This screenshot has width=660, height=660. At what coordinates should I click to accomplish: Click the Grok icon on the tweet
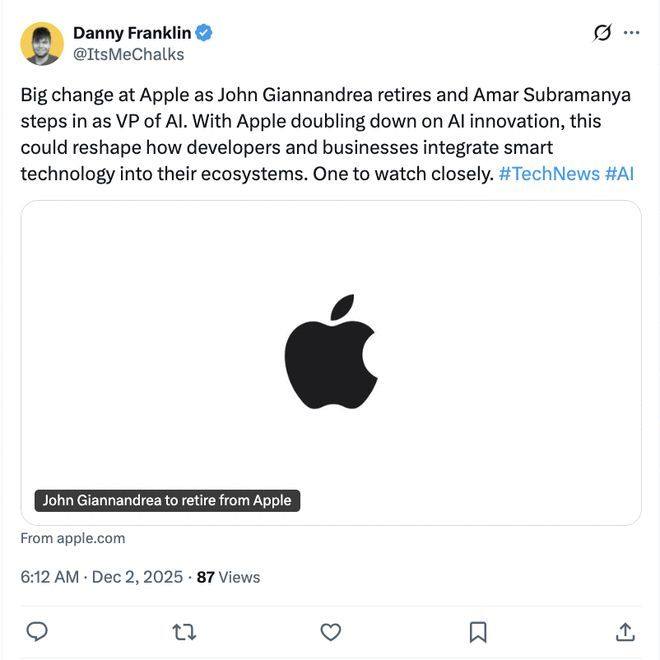click(602, 33)
